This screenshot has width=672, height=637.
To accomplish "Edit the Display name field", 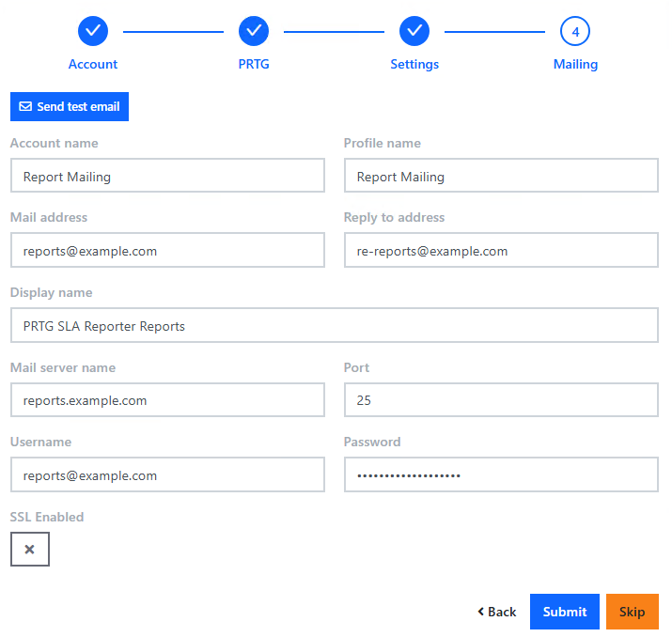I will [335, 325].
